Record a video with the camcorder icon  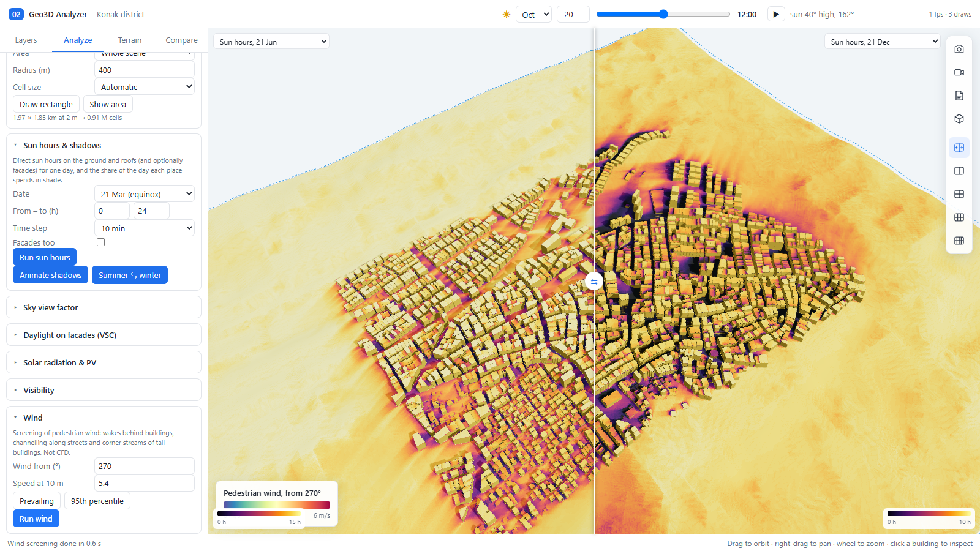[x=959, y=72]
